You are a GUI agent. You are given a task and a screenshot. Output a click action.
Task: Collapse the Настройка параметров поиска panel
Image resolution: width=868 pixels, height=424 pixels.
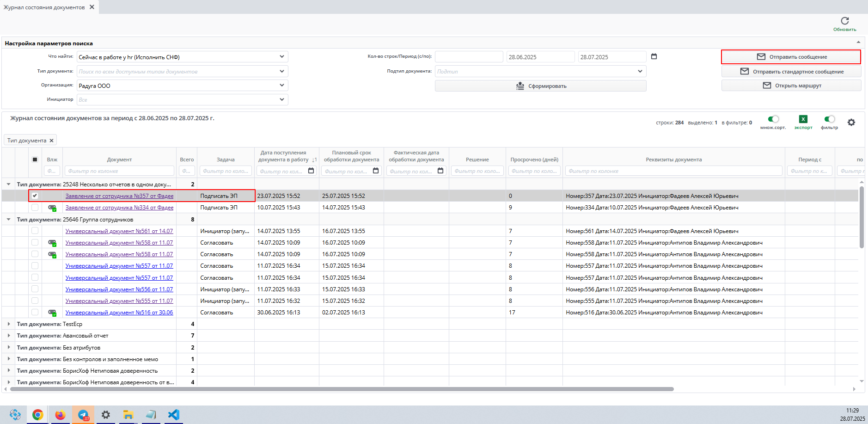858,42
